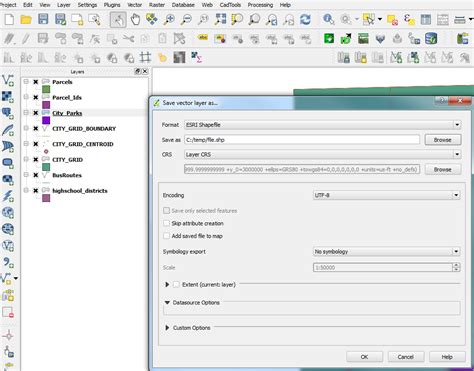Open the CRS Layer CRS dropdown
The width and height of the screenshot is (474, 371).
pyautogui.click(x=322, y=154)
